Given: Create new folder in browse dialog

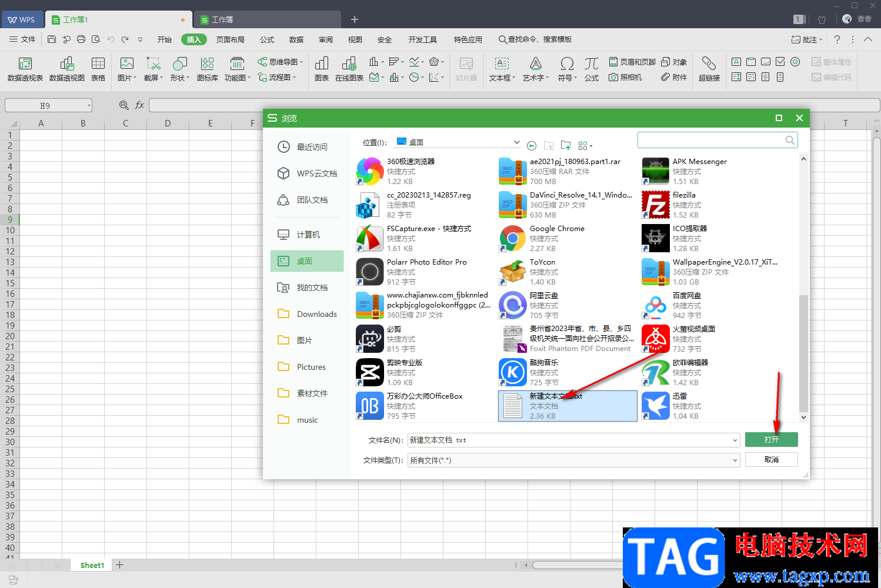Looking at the screenshot, I should click(566, 145).
